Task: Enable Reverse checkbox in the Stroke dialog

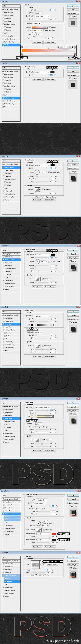Action: pyautogui.click(x=50, y=27)
